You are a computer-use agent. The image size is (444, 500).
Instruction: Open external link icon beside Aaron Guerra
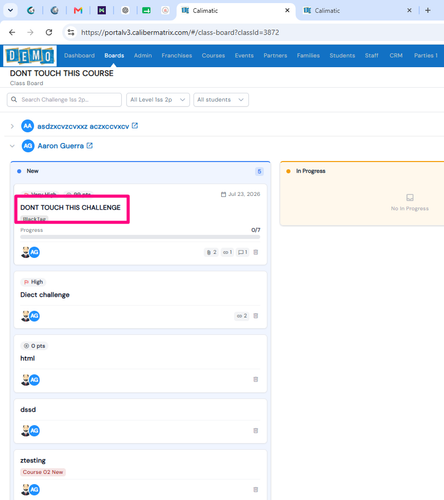coord(89,145)
